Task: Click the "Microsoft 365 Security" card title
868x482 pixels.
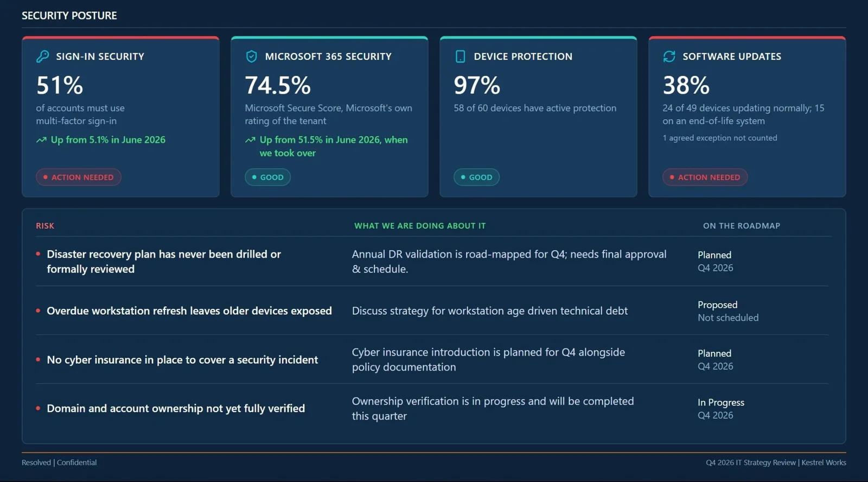Action: click(328, 56)
